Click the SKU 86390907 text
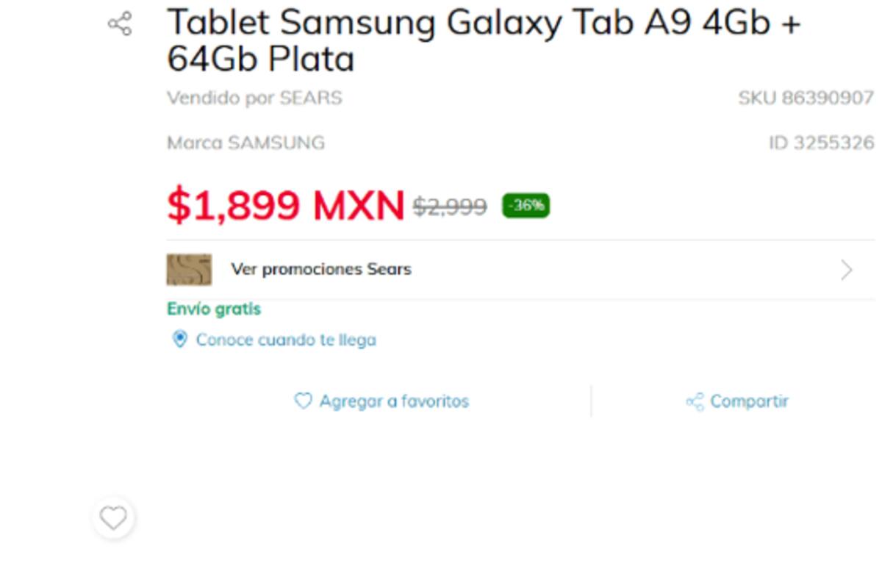This screenshot has height=588, width=882. pos(806,97)
